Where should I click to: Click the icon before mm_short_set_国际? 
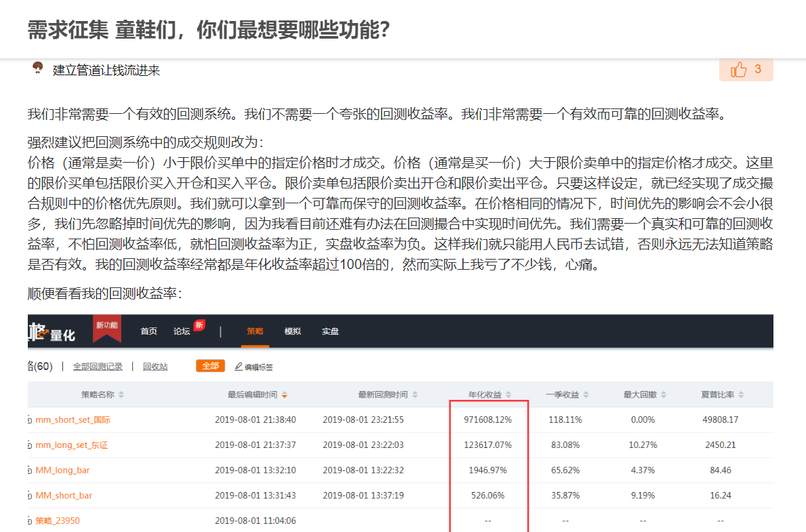29,420
